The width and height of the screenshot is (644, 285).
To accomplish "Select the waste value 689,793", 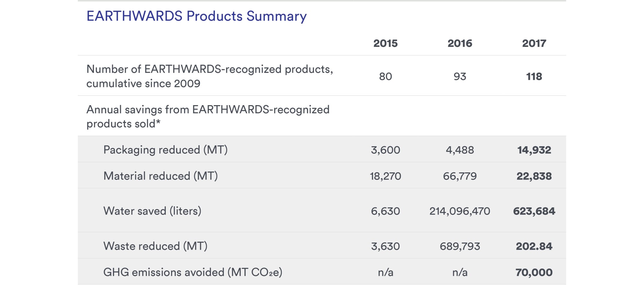I will click(460, 247).
